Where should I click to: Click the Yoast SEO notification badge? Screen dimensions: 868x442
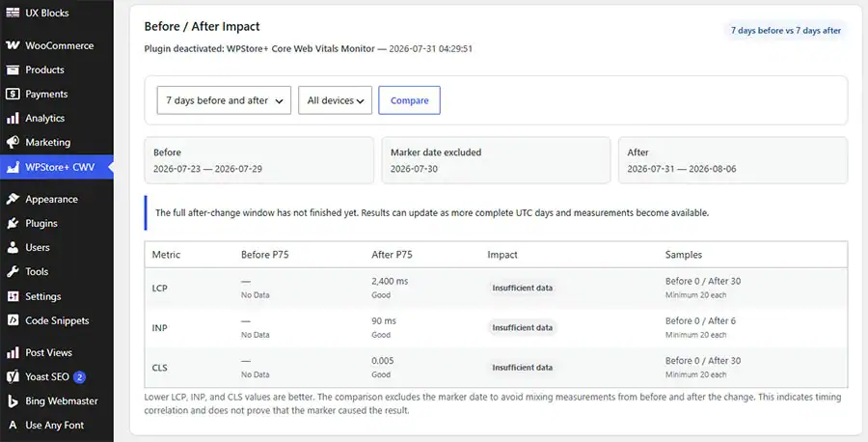point(79,377)
